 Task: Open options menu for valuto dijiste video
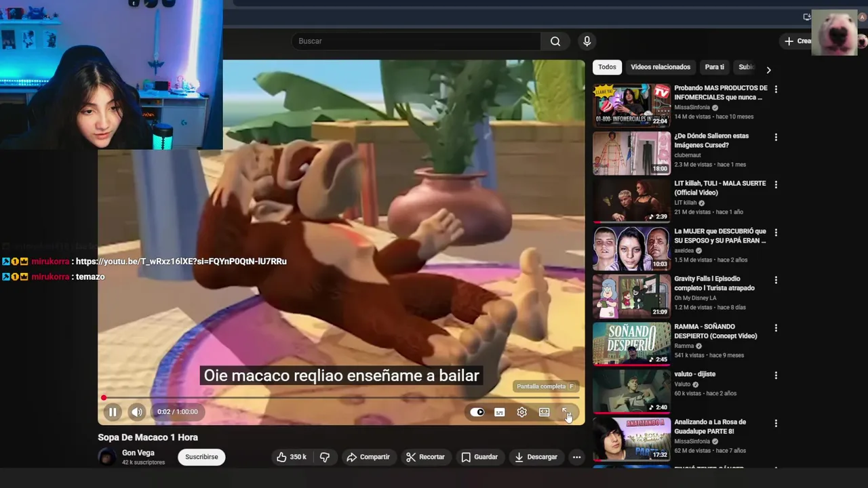click(x=776, y=375)
